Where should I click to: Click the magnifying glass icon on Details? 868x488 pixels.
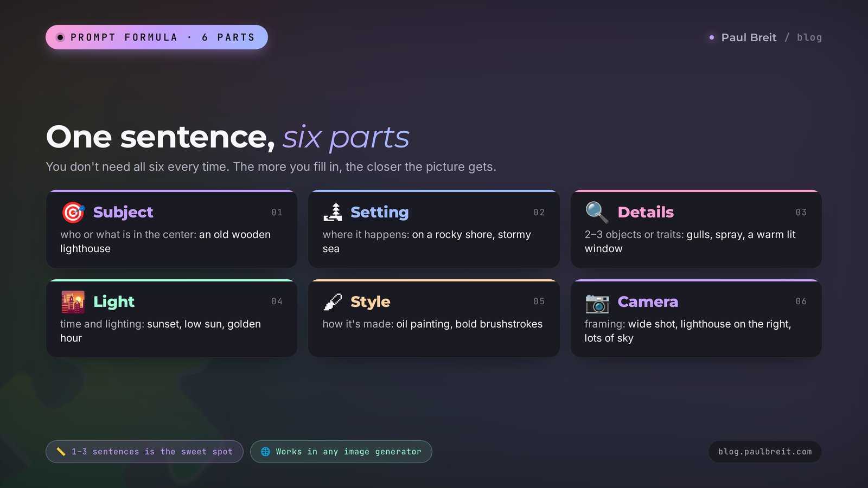597,213
